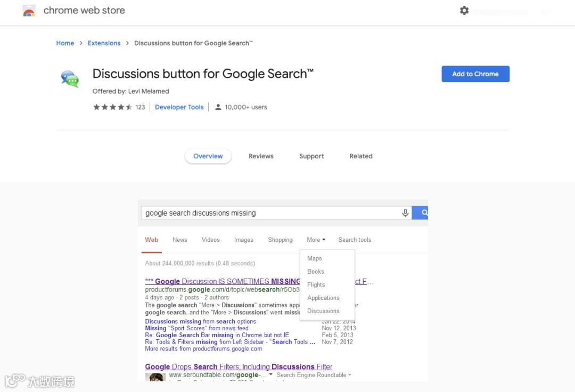The image size is (575, 392).
Task: Open Search tools option
Action: [355, 240]
